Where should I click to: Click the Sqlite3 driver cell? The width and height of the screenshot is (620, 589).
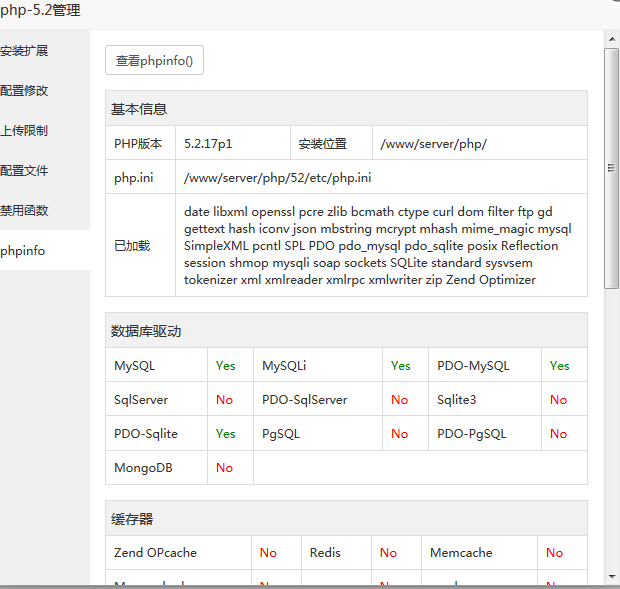pyautogui.click(x=485, y=399)
